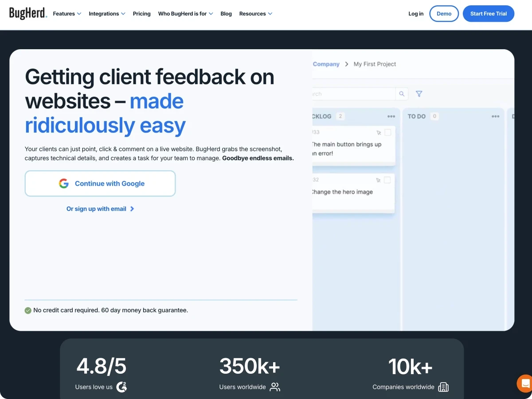Click the cursor icon on hero image card

coord(379,180)
